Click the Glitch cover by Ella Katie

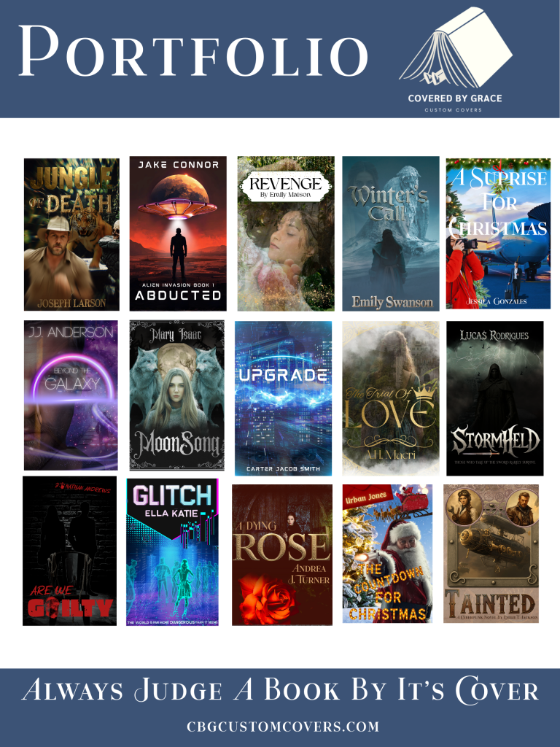coord(172,552)
